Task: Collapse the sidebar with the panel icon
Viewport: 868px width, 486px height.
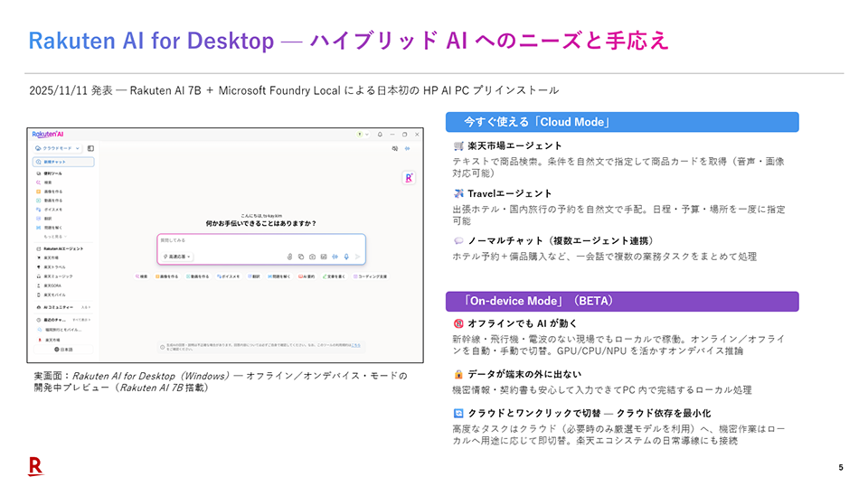Action: [x=90, y=148]
